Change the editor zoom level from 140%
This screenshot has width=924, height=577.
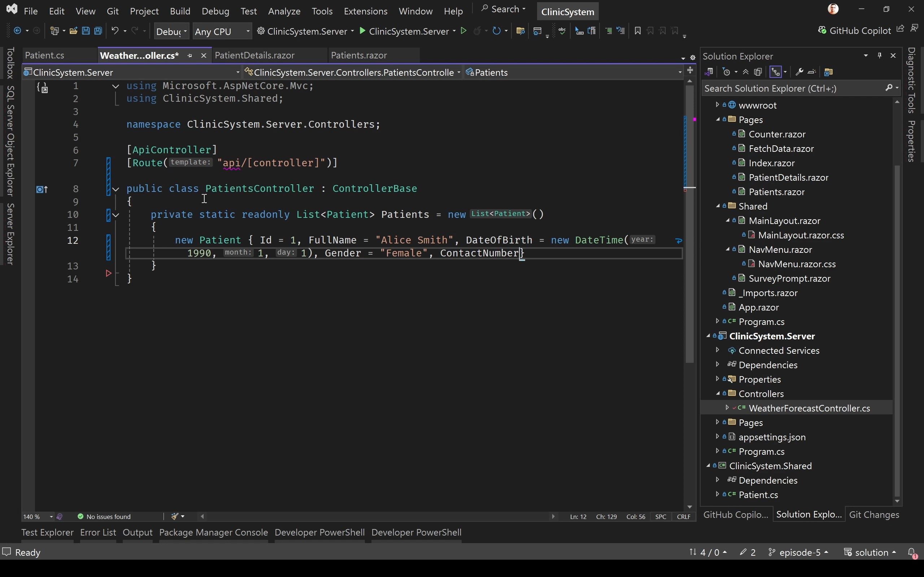point(37,516)
